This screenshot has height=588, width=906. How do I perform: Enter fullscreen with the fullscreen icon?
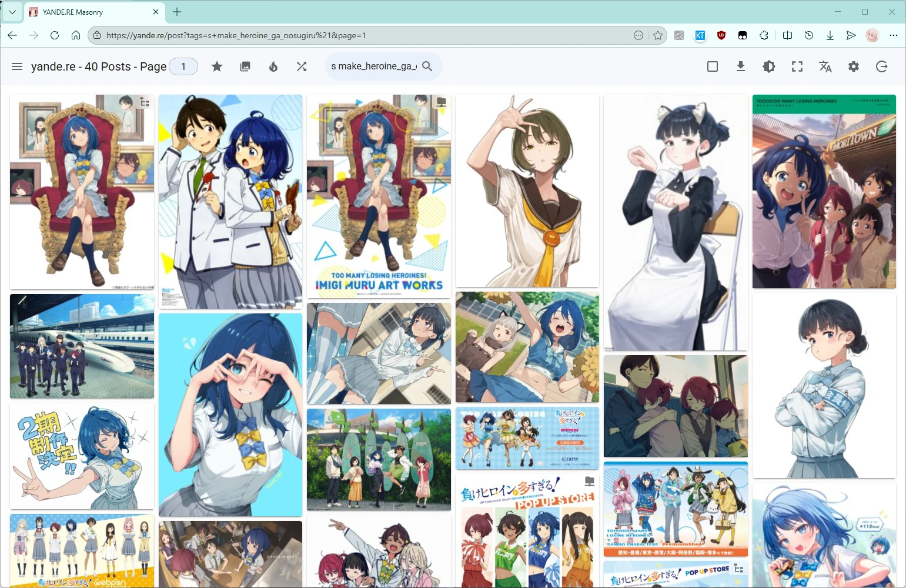point(797,66)
